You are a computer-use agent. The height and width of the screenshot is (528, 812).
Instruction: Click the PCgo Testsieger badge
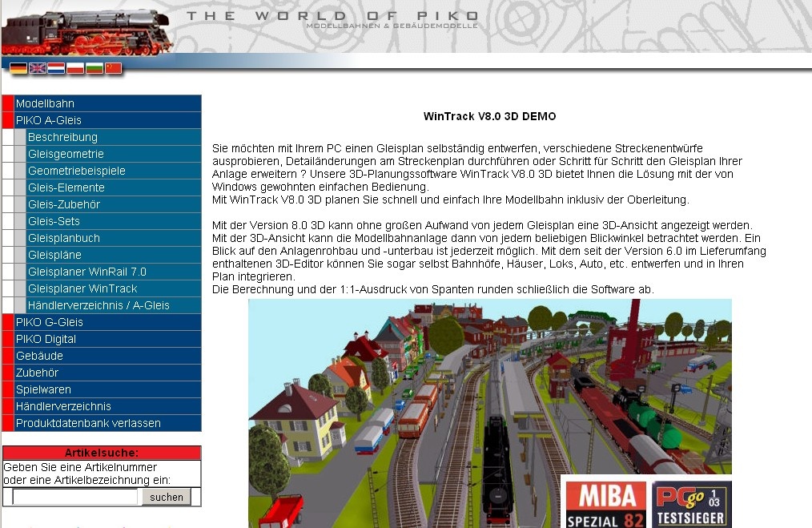tap(692, 504)
